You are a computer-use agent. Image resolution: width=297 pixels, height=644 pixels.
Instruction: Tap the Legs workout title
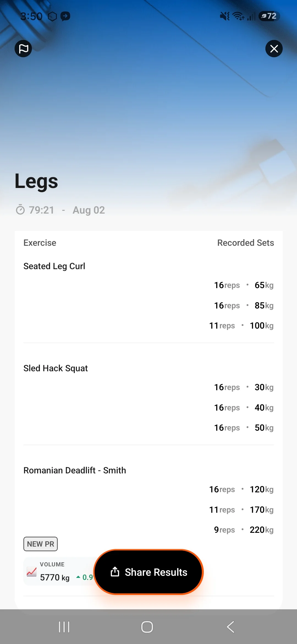[36, 181]
